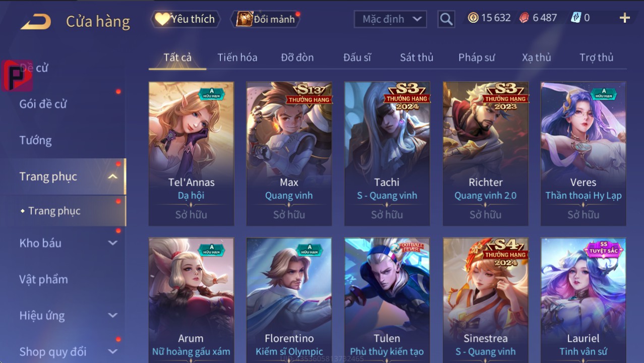The width and height of the screenshot is (644, 363).
Task: Open Gói đề cử in sidebar
Action: (x=43, y=104)
